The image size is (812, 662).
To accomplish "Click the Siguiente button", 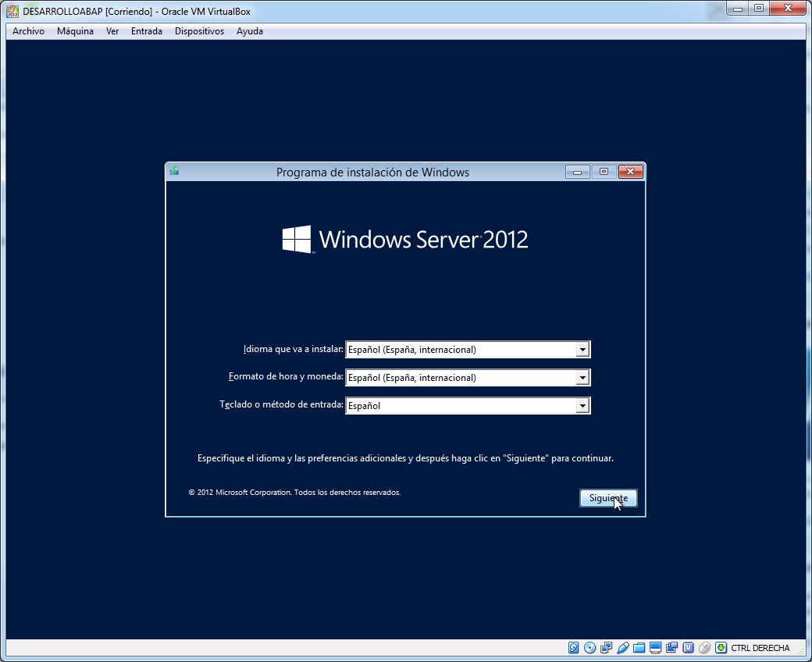I will 608,498.
